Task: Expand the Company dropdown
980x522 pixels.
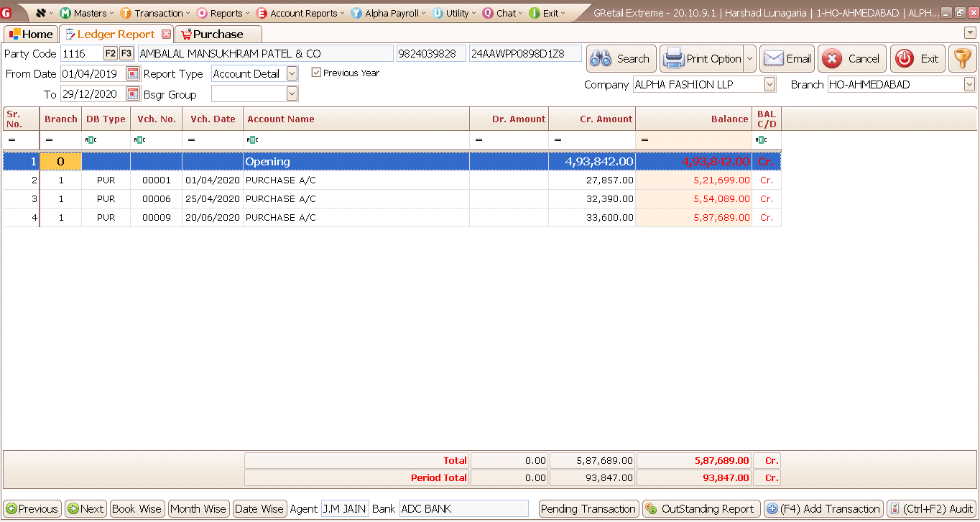Action: click(x=769, y=85)
